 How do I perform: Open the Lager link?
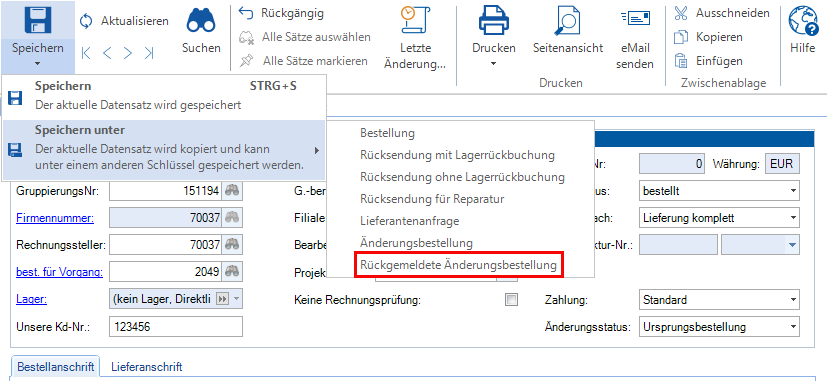click(32, 299)
